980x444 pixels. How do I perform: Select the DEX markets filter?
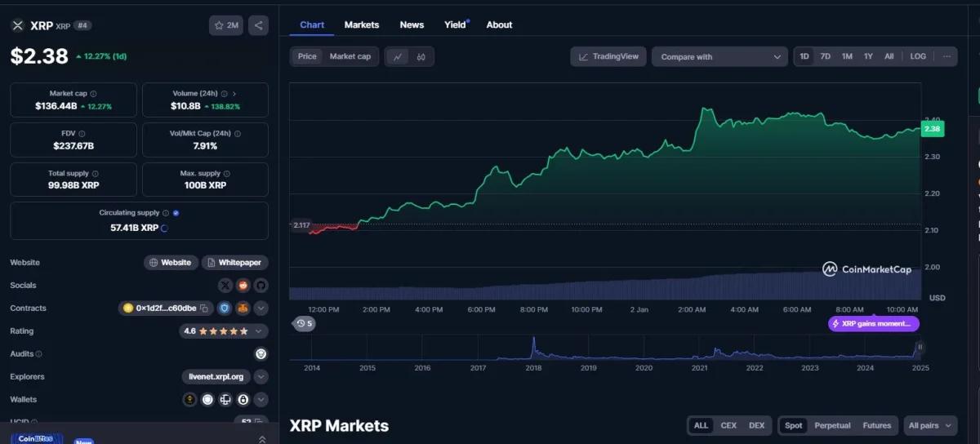pos(757,425)
